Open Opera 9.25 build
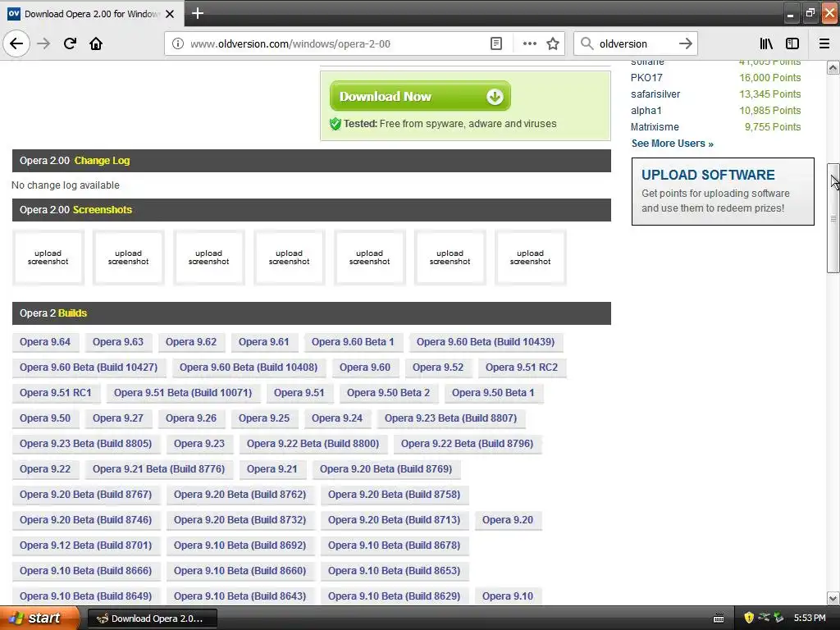 pyautogui.click(x=263, y=418)
